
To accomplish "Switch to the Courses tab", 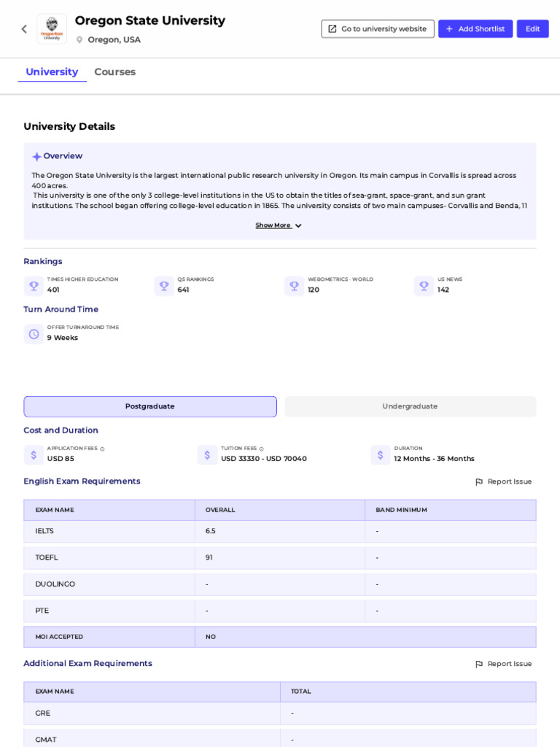I will click(115, 72).
